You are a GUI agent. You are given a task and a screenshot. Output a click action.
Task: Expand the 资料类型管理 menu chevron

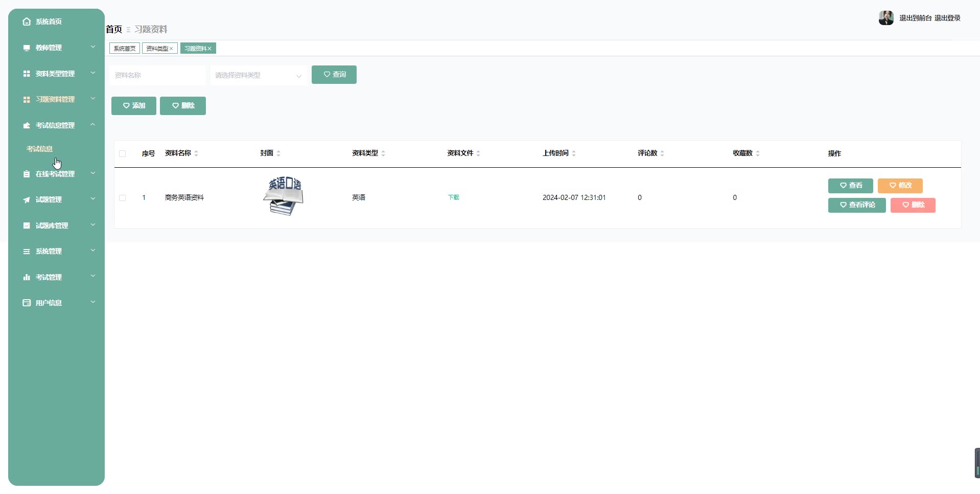coord(93,73)
